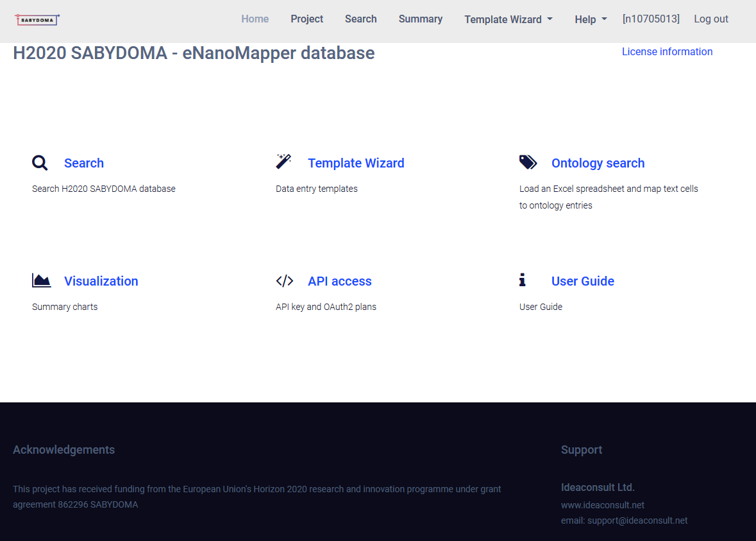
Task: Go to the Home nav item
Action: (x=255, y=19)
